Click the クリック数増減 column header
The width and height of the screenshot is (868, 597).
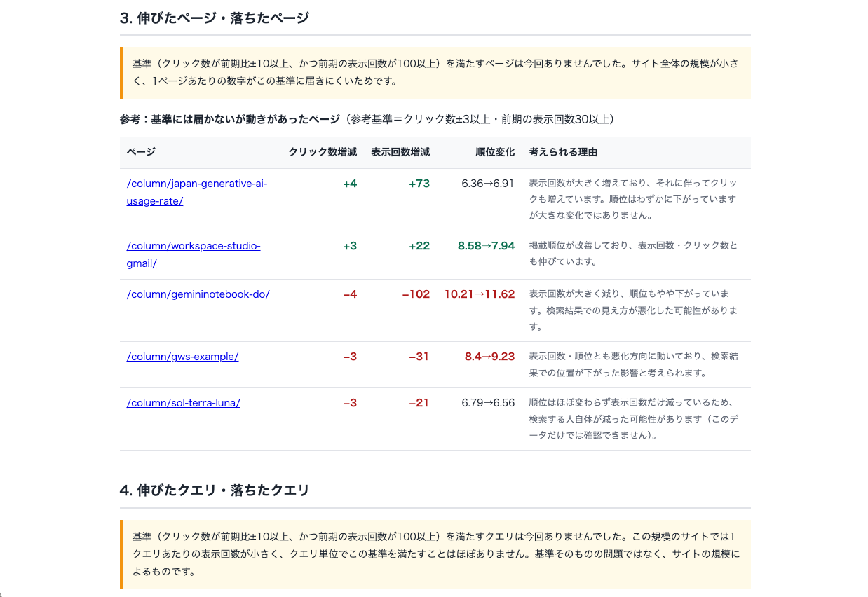323,152
